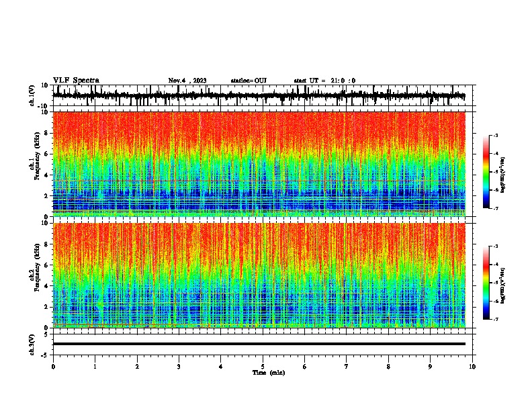Click the ch.2 spectrogram color scale bar

click(x=486, y=283)
